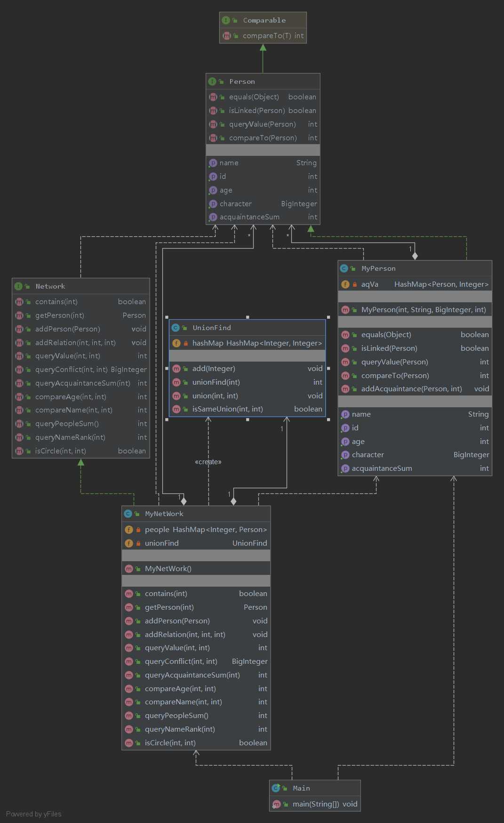The image size is (504, 823).
Task: Select the MyNetWork class title
Action: coord(164,514)
